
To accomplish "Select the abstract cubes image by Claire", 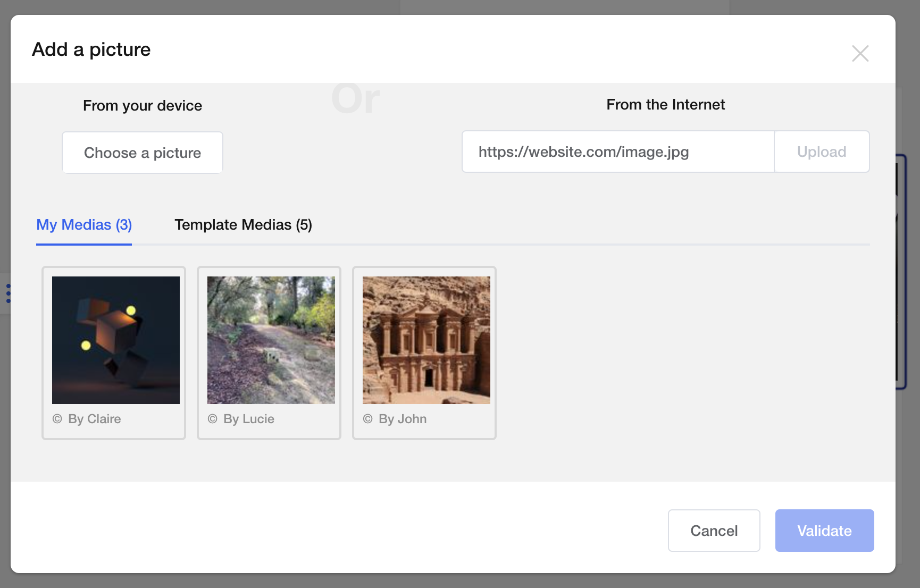I will [x=116, y=340].
